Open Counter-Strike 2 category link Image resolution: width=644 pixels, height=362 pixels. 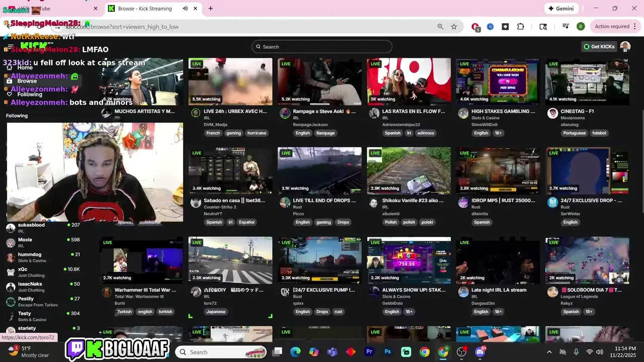click(x=220, y=207)
